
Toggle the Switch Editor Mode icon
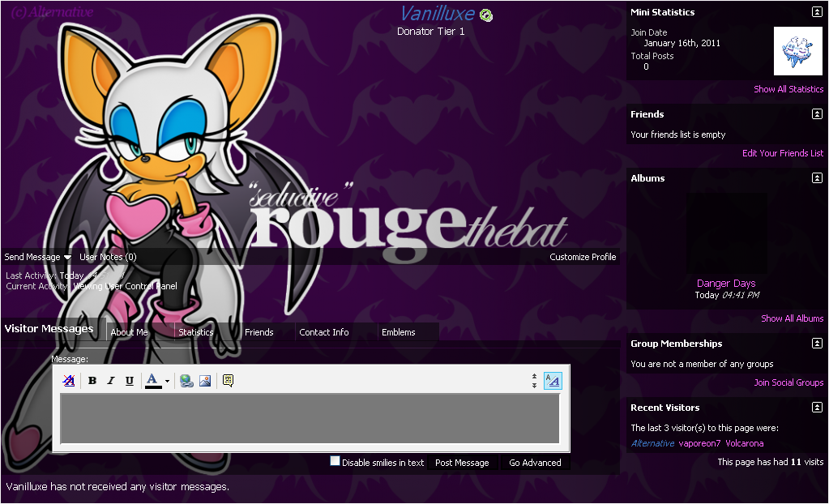pos(553,381)
